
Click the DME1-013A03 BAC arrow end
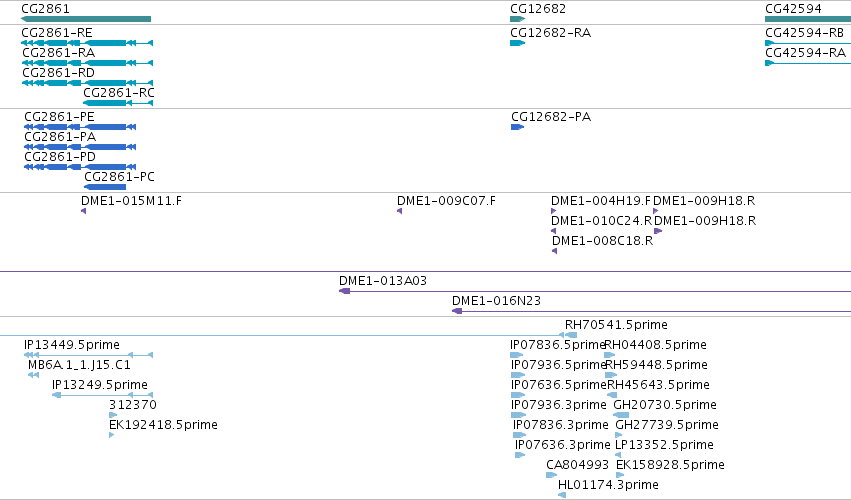[x=345, y=291]
